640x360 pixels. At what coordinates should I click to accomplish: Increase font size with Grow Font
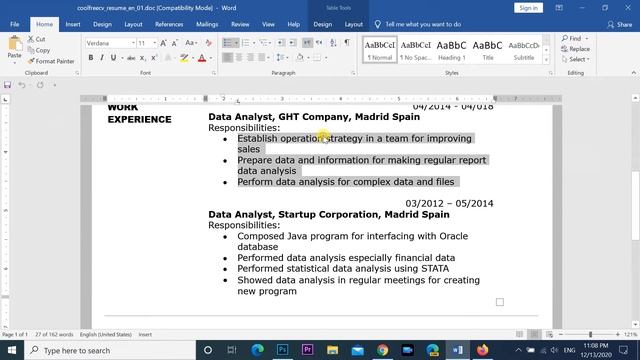[163, 43]
